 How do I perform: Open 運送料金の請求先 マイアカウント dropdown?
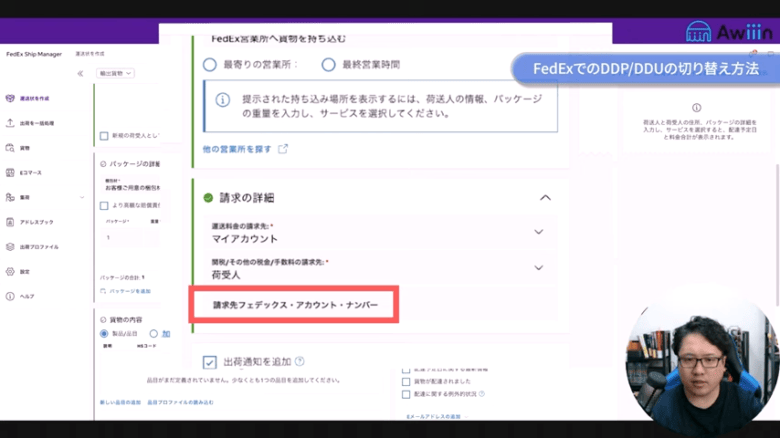coord(381,232)
